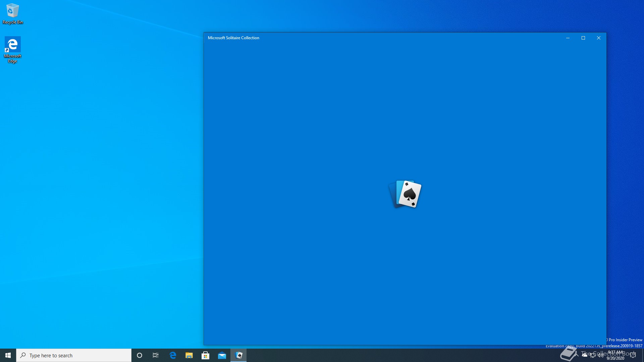Viewport: 644px width, 362px height.
Task: Open the Windows Start menu
Action: coord(8,355)
